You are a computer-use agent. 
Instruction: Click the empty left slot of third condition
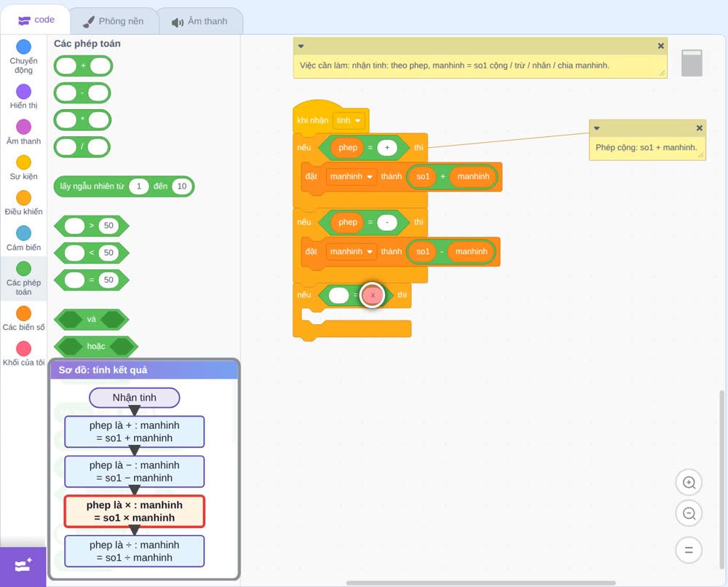(339, 295)
